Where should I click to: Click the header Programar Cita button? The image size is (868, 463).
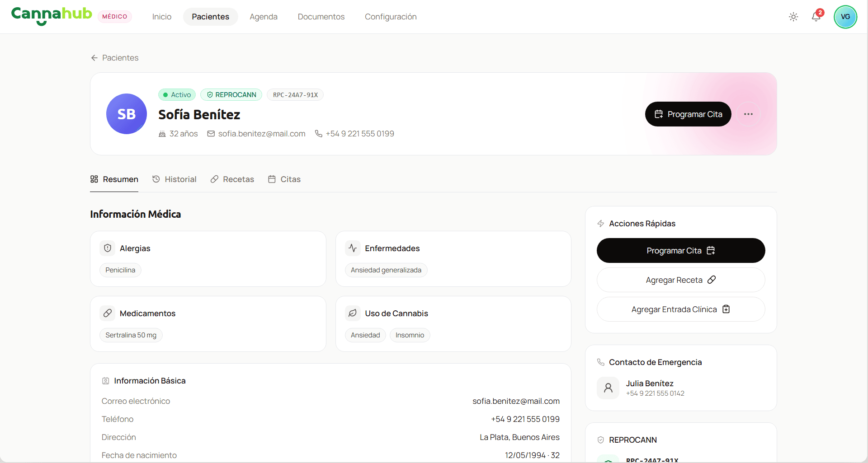tap(688, 114)
